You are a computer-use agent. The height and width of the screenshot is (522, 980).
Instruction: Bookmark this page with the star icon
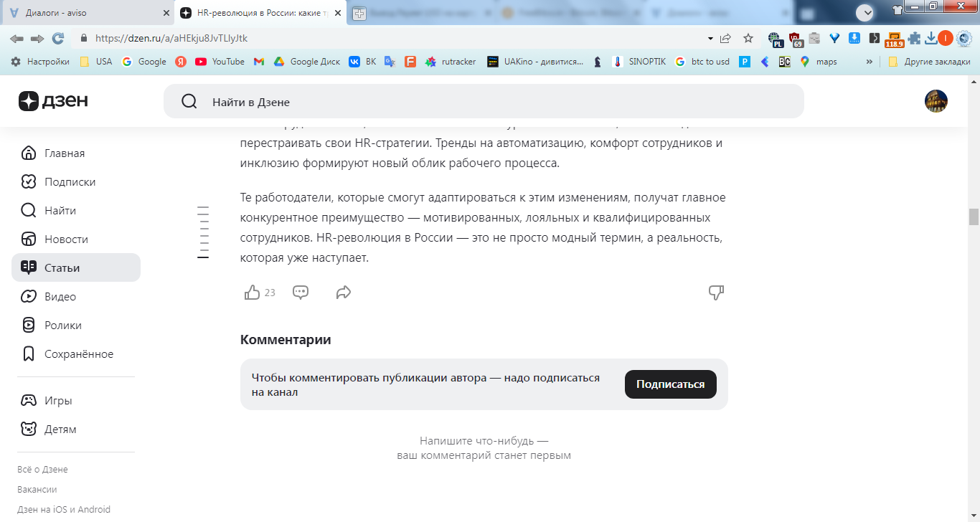coord(748,38)
